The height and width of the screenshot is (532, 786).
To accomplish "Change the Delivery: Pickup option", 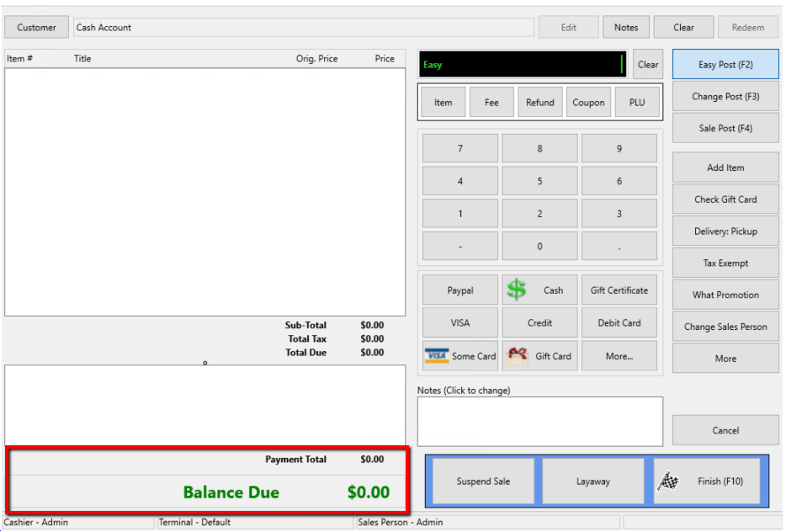I will (725, 231).
